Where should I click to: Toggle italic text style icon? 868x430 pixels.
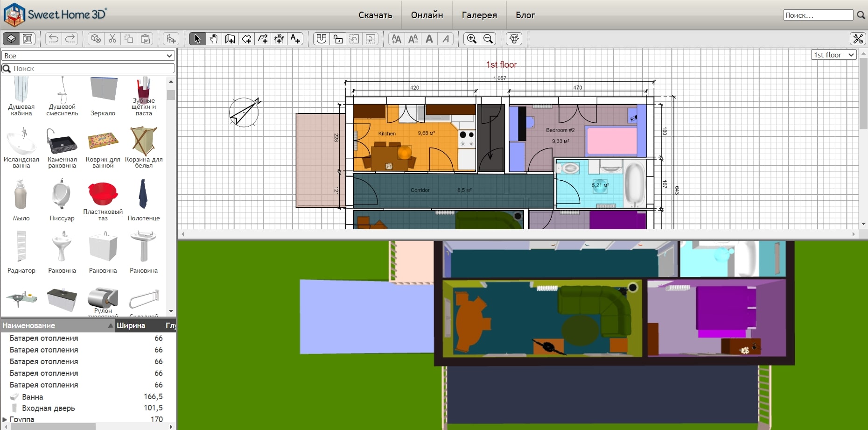pyautogui.click(x=446, y=39)
